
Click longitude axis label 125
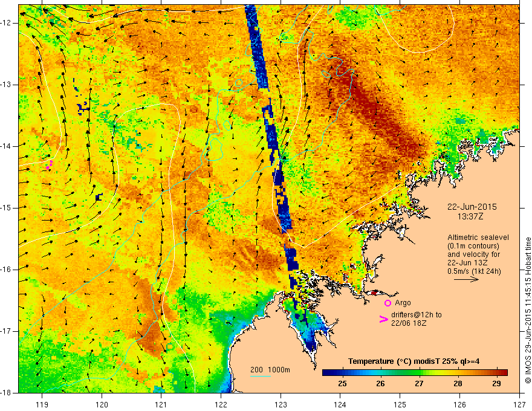(400, 404)
